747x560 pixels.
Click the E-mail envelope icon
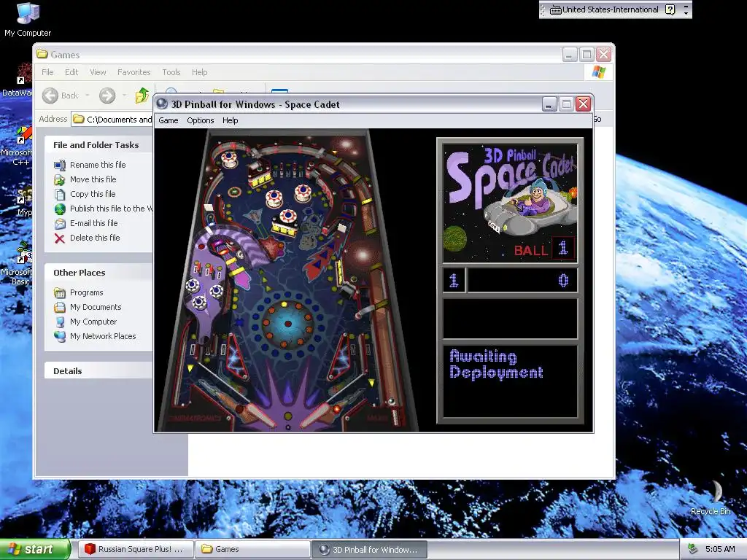[x=60, y=223]
